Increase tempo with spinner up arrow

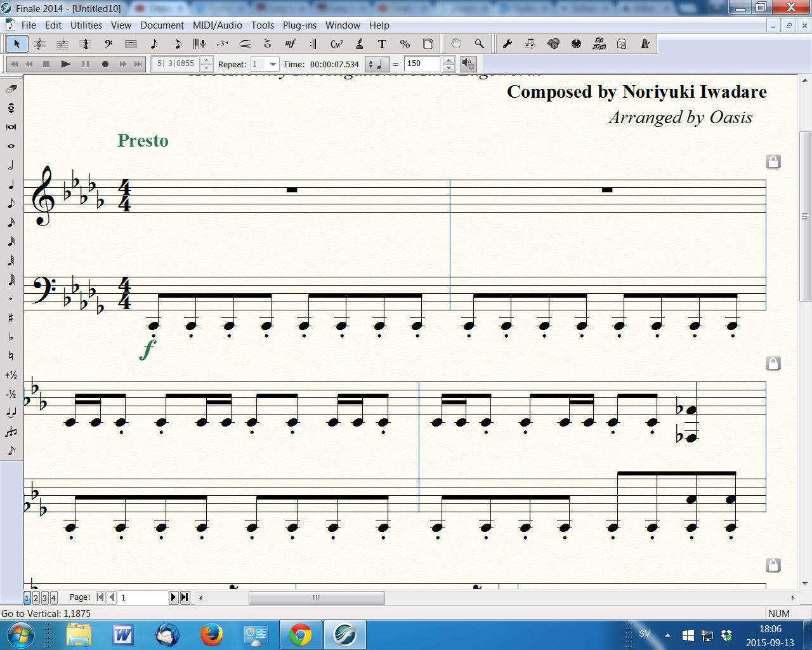coord(449,60)
